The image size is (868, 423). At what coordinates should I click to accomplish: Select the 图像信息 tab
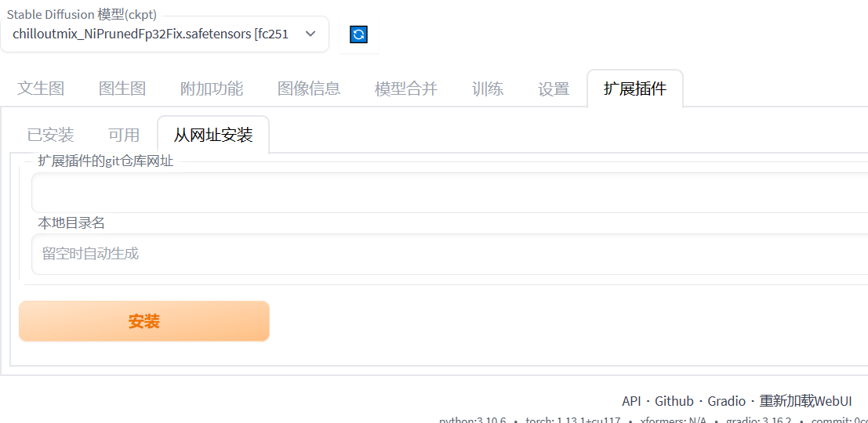[x=309, y=89]
